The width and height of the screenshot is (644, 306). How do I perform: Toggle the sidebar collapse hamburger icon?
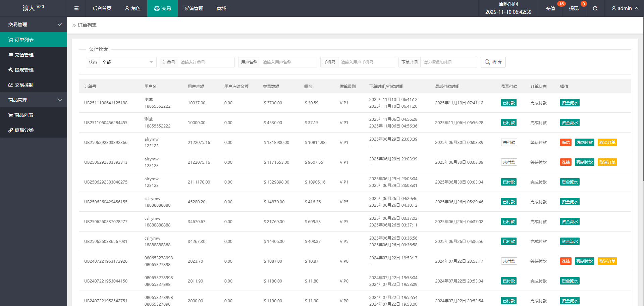76,8
